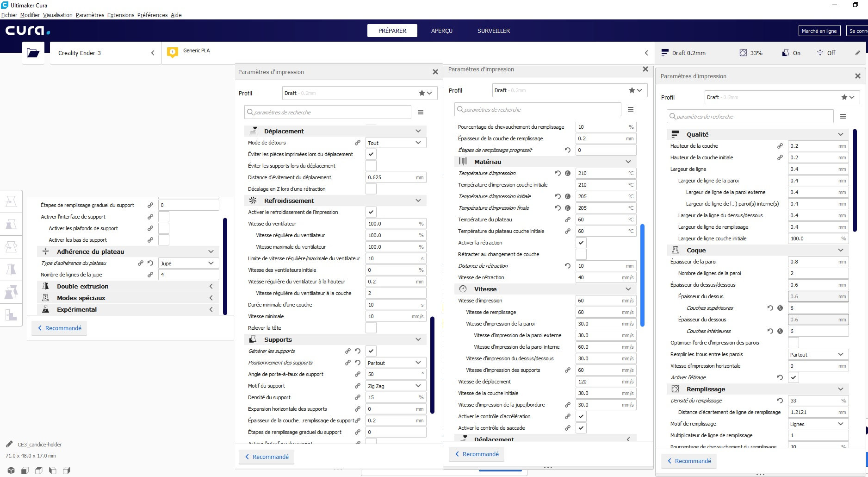Uncheck Éviter les pièces imprimées lors du déplacement
The image size is (868, 477).
point(371,154)
